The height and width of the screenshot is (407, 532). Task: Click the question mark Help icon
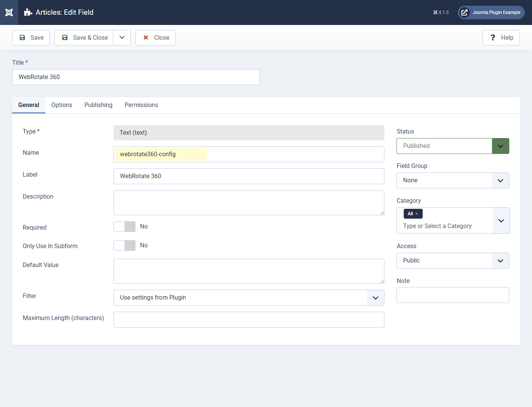click(x=493, y=37)
